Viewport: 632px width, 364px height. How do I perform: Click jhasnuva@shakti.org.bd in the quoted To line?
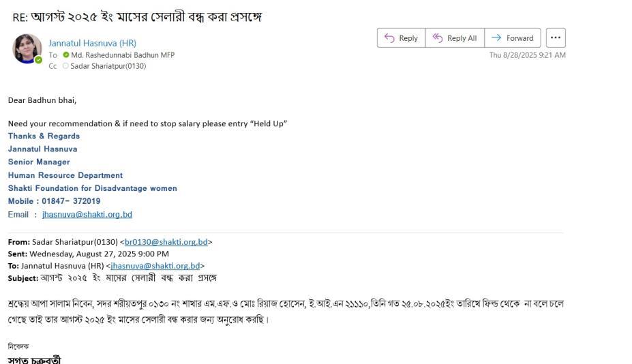click(x=155, y=266)
